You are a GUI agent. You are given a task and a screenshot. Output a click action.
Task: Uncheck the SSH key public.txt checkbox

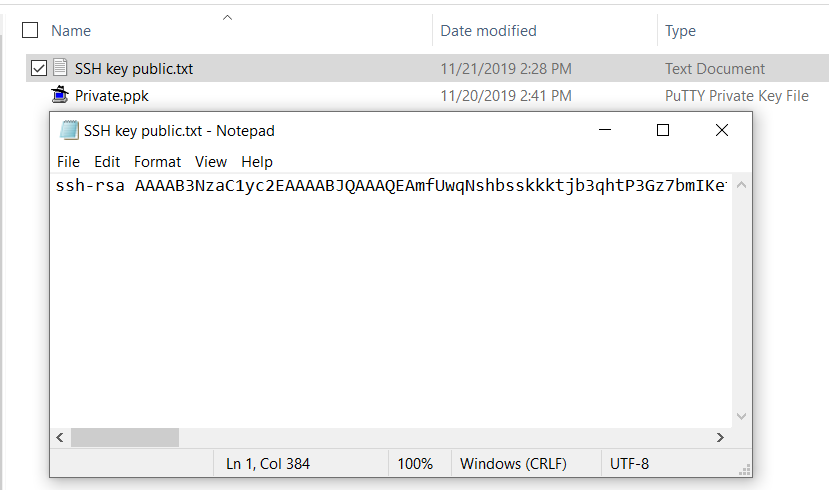pyautogui.click(x=39, y=69)
